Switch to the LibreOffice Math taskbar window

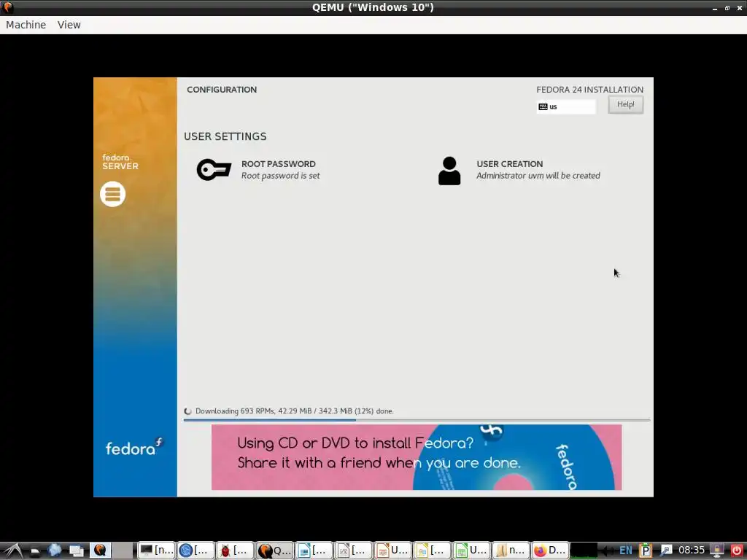pyautogui.click(x=354, y=551)
